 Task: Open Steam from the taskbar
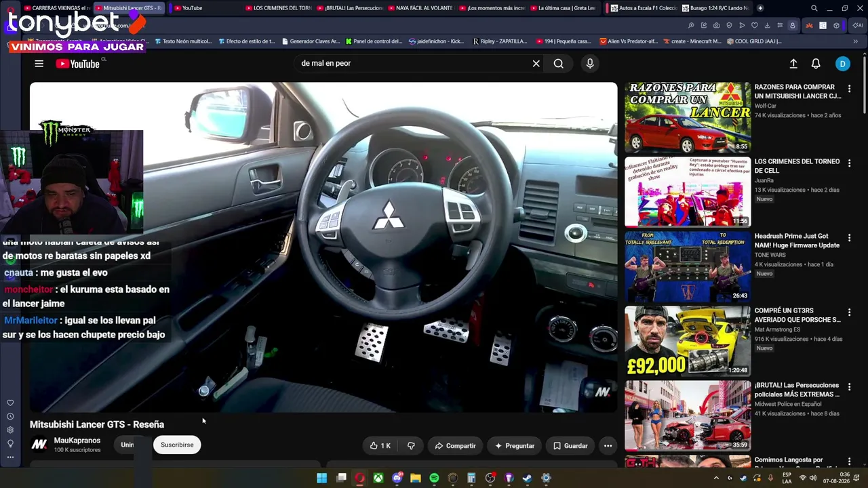pos(527,478)
